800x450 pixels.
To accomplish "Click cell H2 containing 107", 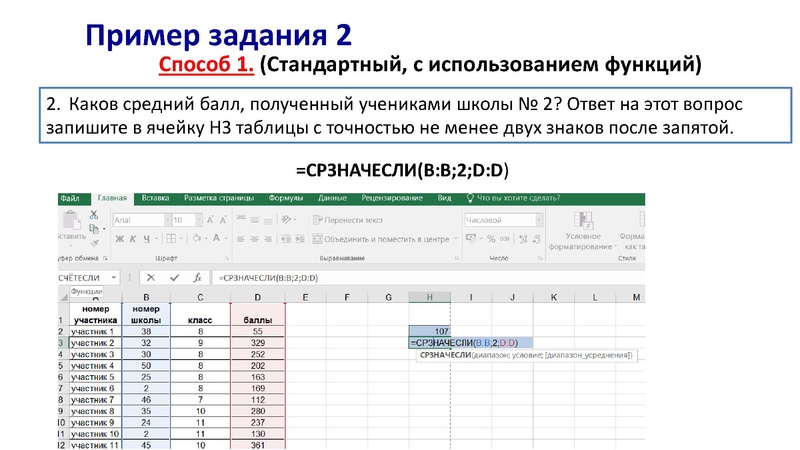I will tap(430, 331).
